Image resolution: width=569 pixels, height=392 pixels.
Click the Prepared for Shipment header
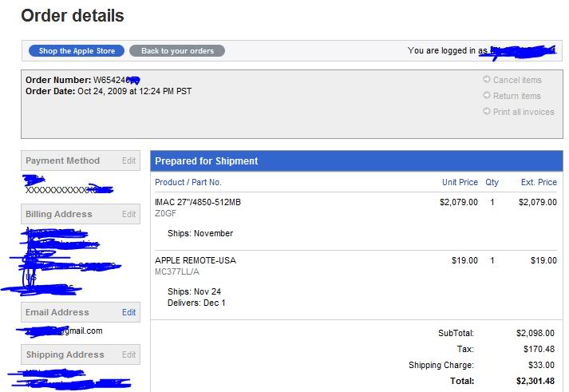point(207,161)
